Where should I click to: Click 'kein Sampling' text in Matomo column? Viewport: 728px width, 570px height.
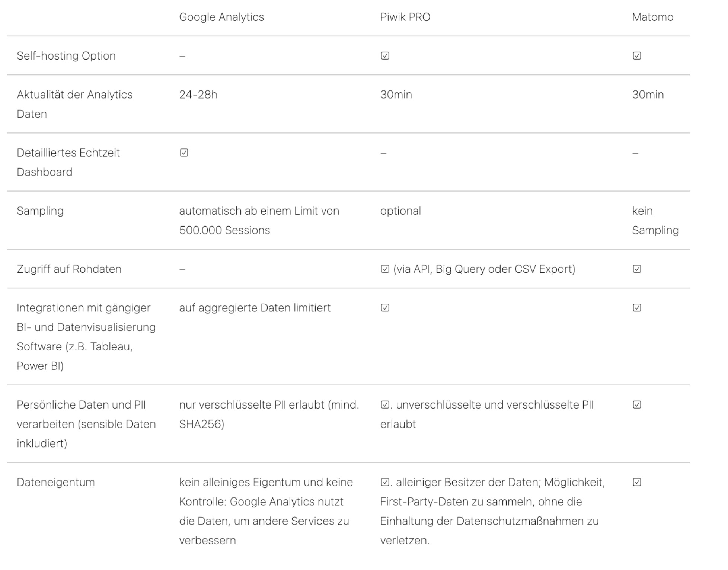coord(655,221)
